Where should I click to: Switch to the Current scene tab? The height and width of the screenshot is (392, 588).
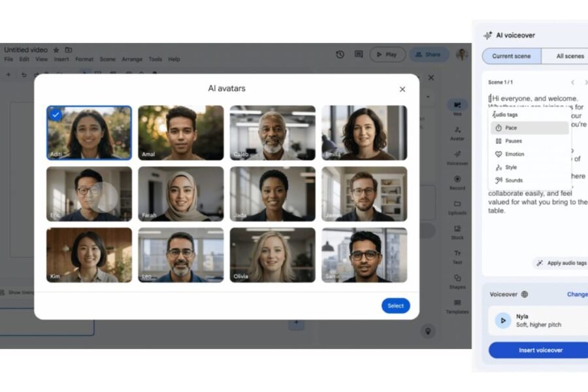[512, 56]
